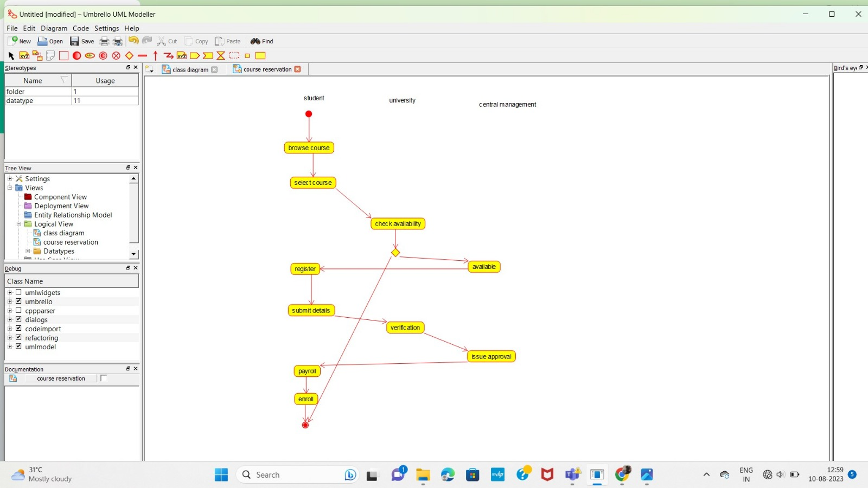Screen dimensions: 868x488
Task: Choose the dashed Region tool
Action: (234, 56)
